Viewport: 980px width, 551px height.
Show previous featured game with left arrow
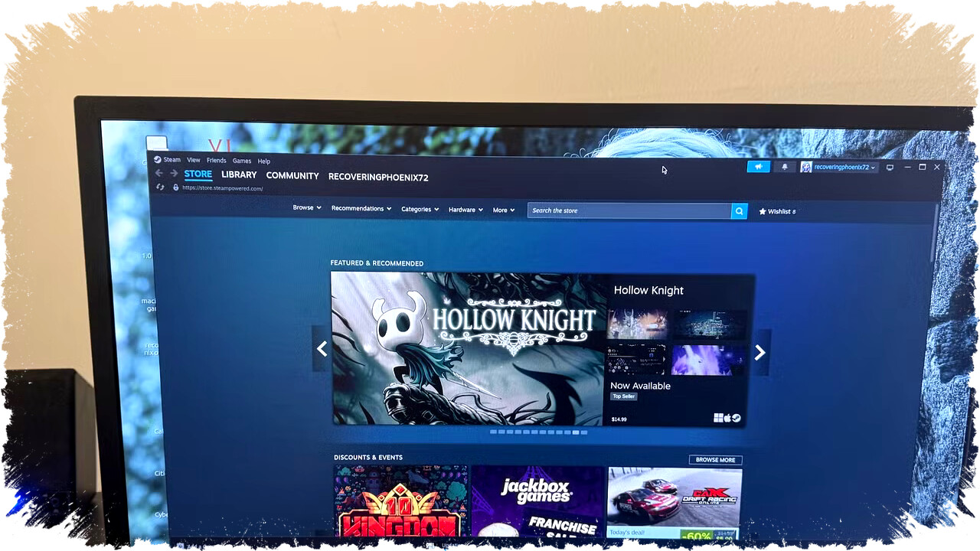[322, 350]
